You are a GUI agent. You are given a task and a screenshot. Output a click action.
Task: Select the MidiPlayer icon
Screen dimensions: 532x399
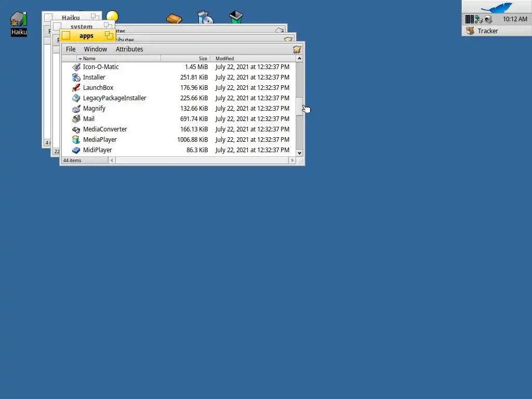tap(76, 150)
